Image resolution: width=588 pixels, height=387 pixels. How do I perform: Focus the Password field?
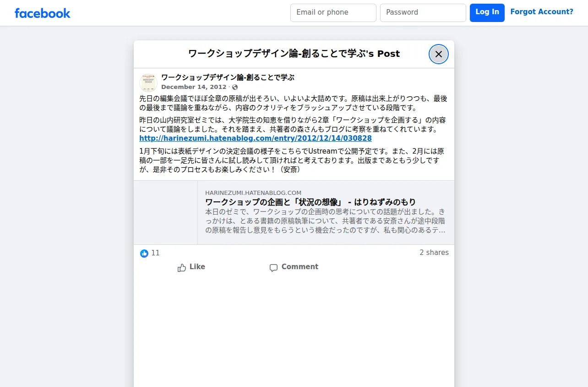[x=423, y=13]
